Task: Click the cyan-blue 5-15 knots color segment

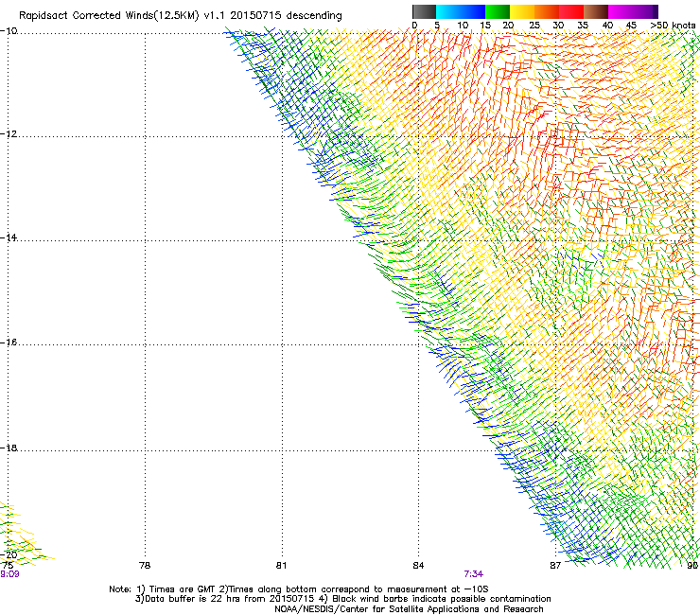Action: coord(461,11)
